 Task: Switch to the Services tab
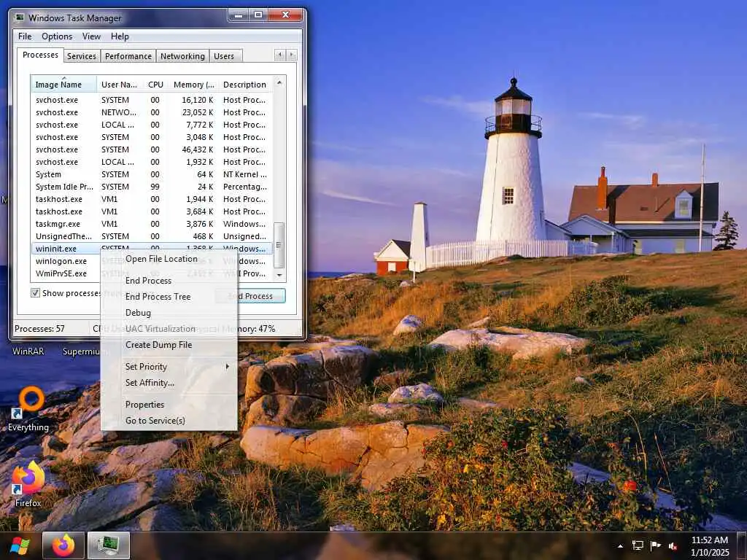82,56
